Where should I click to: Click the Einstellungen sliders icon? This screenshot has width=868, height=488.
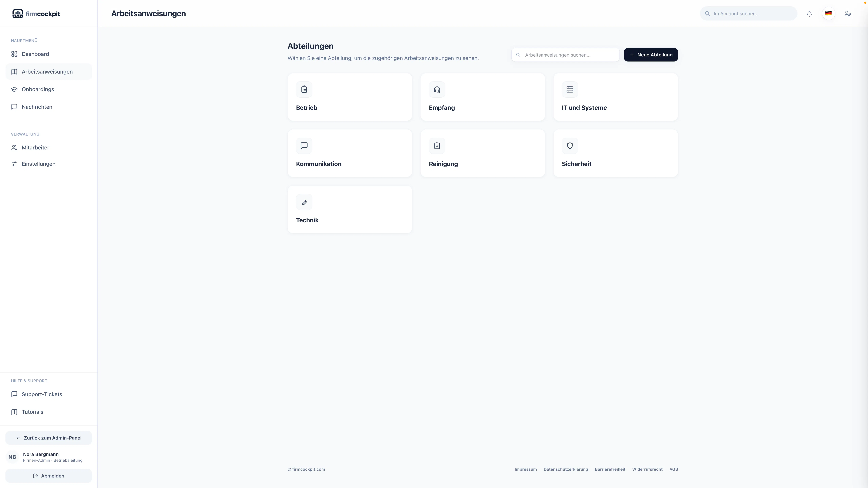14,164
